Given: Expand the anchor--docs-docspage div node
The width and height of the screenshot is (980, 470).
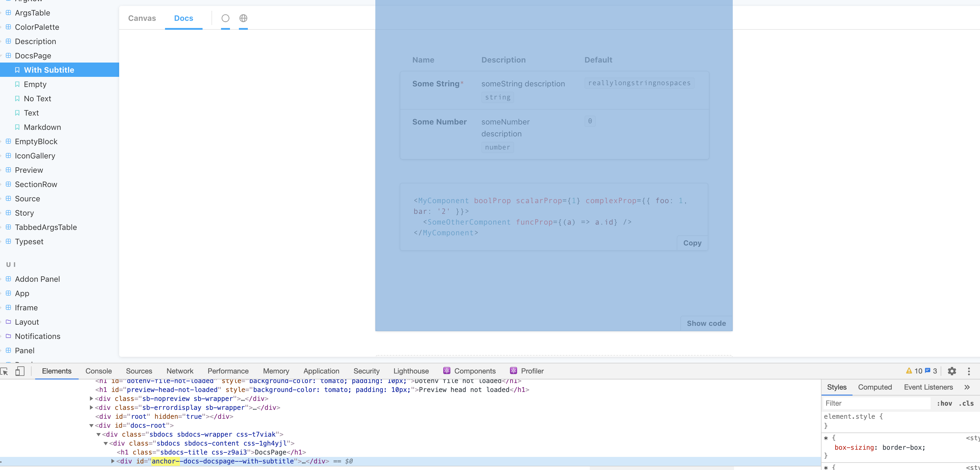Looking at the screenshot, I should point(113,461).
